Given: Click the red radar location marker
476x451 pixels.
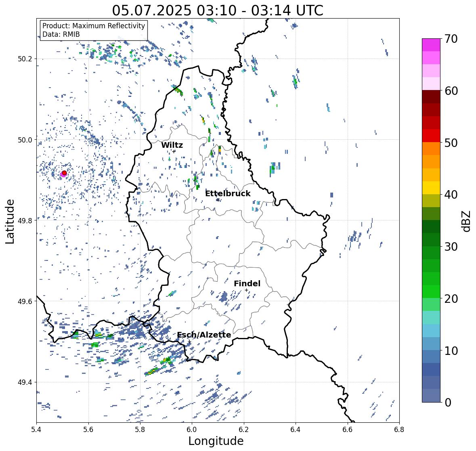Looking at the screenshot, I should (x=64, y=173).
